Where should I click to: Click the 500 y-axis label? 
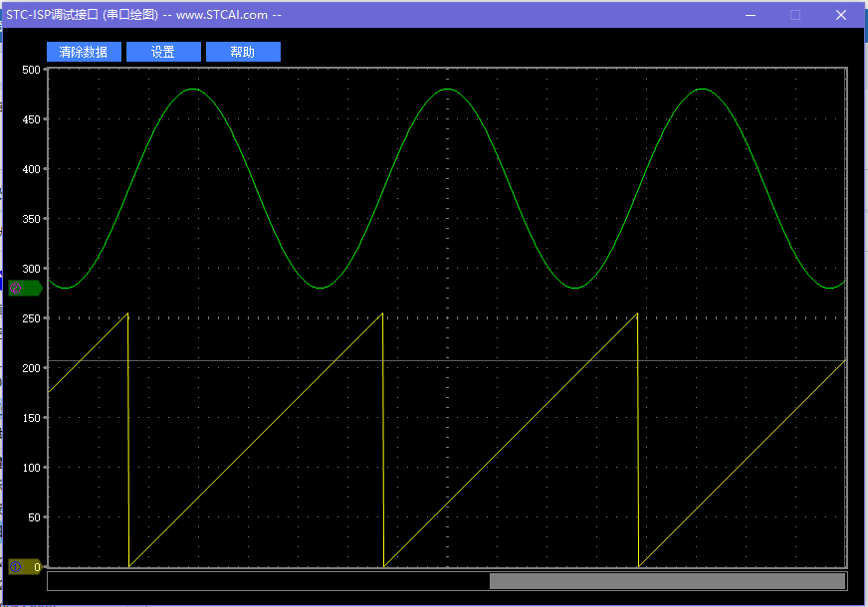(31, 70)
